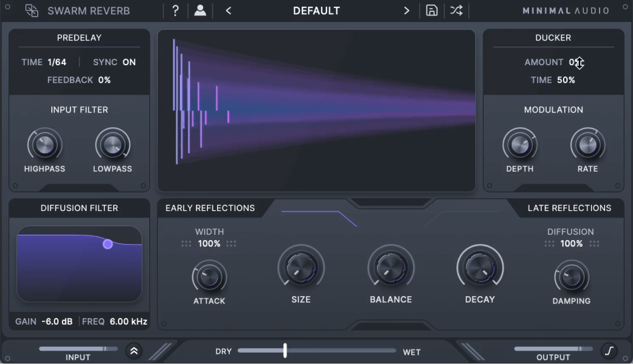The image size is (633, 364).
Task: Expand the tab below the Input Filter panel
Action: [79, 188]
